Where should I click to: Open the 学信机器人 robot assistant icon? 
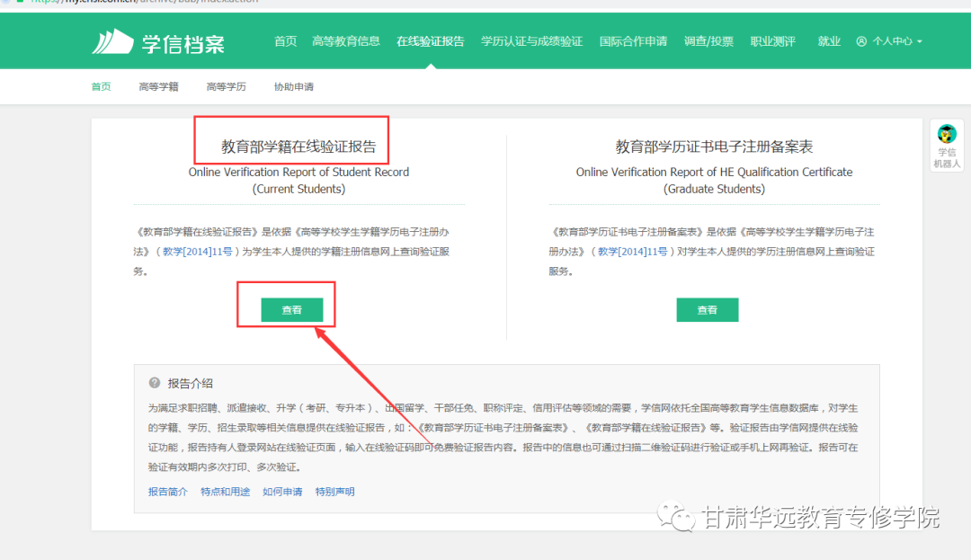tap(947, 135)
